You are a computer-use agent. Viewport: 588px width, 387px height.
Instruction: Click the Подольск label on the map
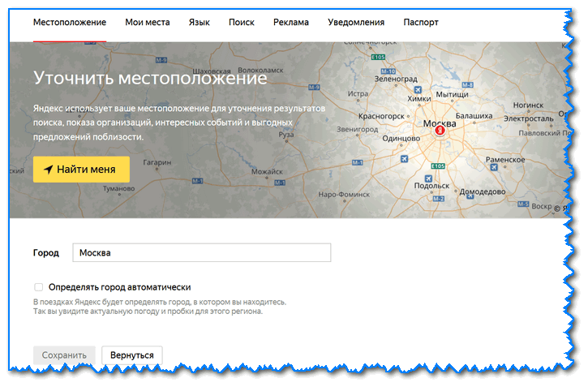pos(431,186)
